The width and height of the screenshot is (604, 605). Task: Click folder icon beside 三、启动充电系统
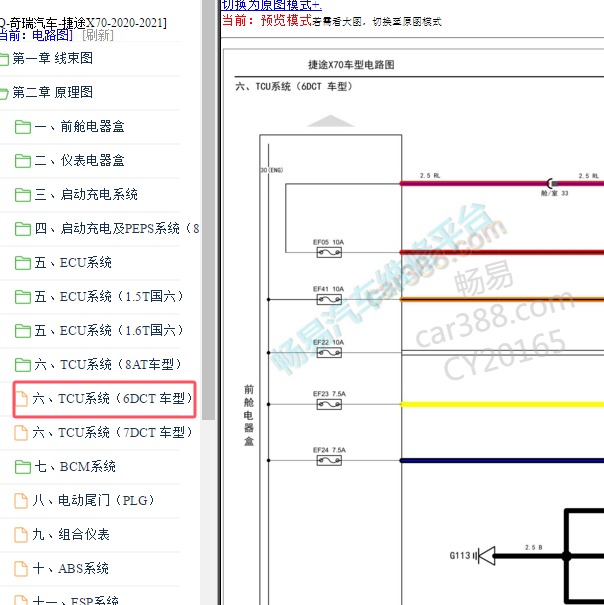pos(23,195)
